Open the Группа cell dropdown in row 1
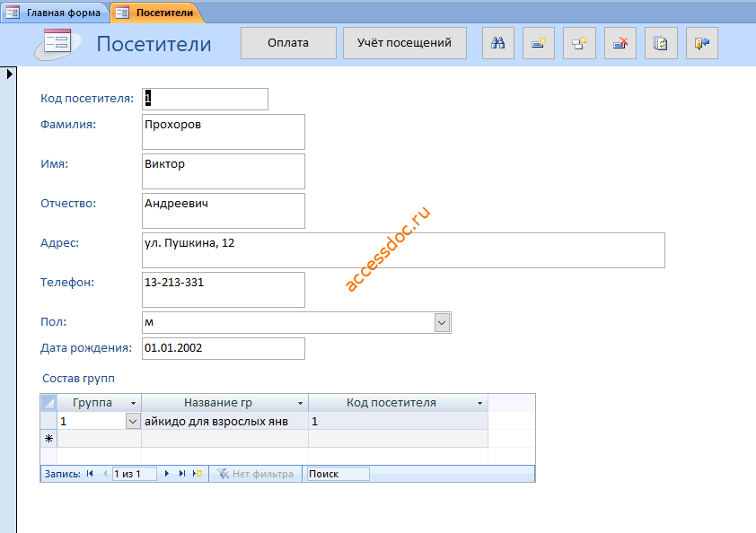The width and height of the screenshot is (756, 533). pos(133,421)
